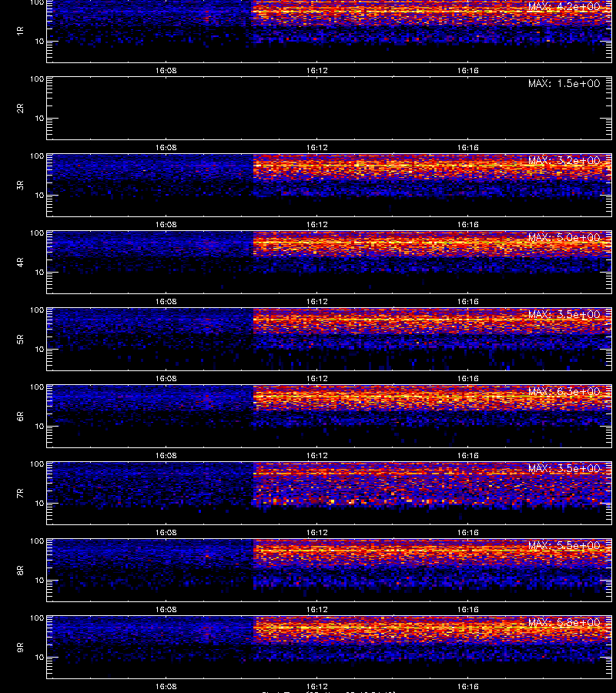Click the 1R panel axis label
The width and height of the screenshot is (616, 693).
(x=20, y=31)
